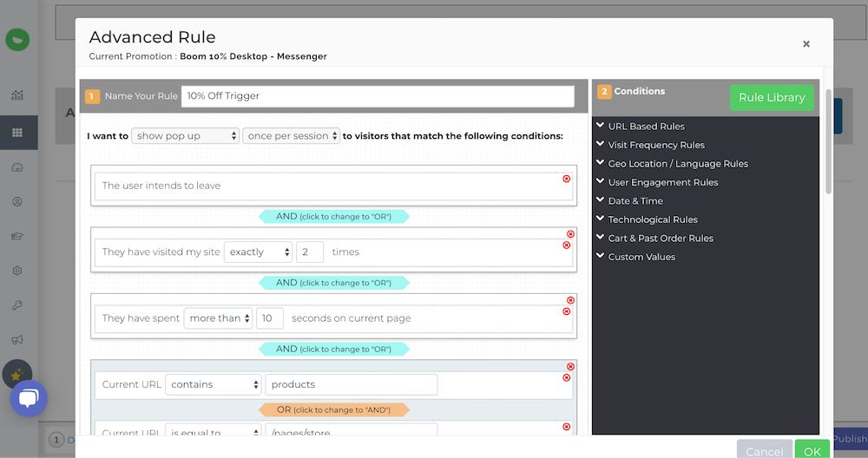Viewport: 868px width, 458px height.
Task: Click the wrench tools icon in sidebar
Action: point(17,305)
